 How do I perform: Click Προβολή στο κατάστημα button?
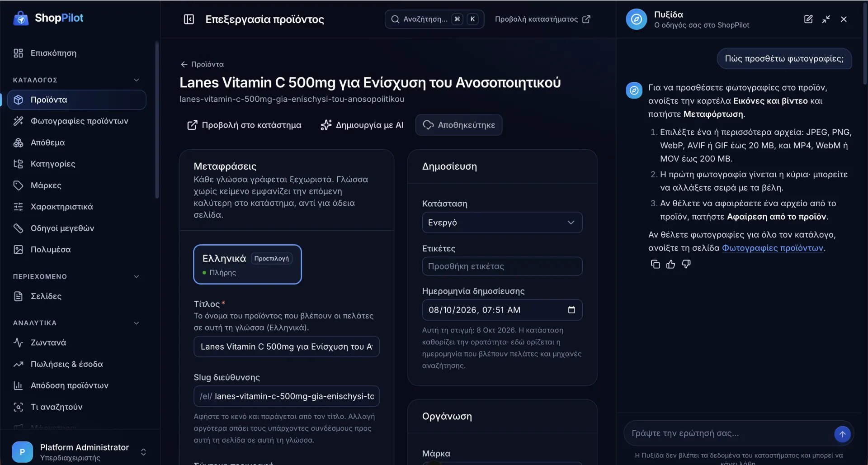coord(244,125)
